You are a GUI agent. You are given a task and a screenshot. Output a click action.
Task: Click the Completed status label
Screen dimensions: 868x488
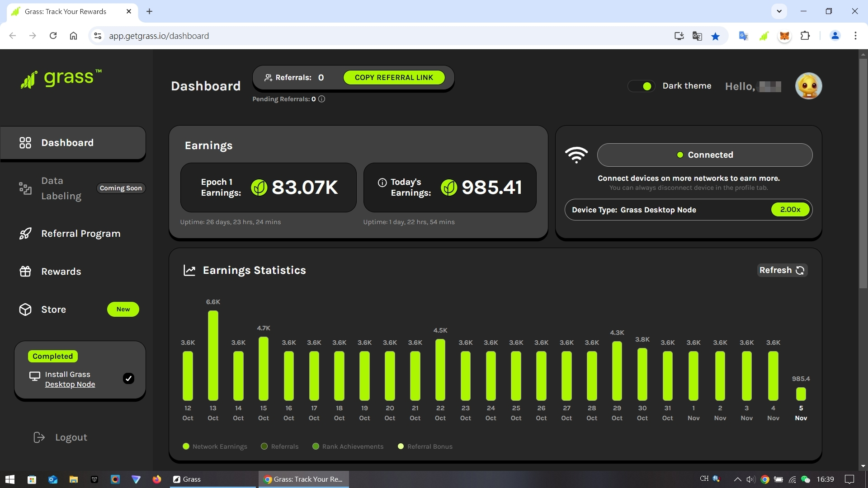(52, 356)
